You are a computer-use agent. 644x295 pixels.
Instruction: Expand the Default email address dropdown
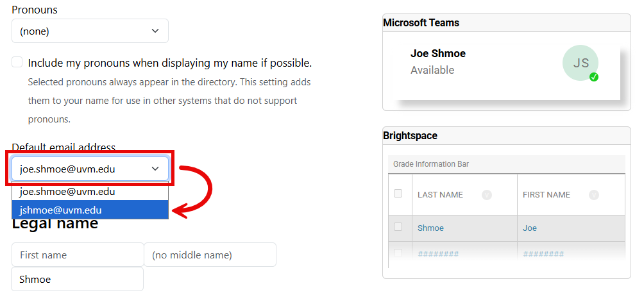(90, 169)
